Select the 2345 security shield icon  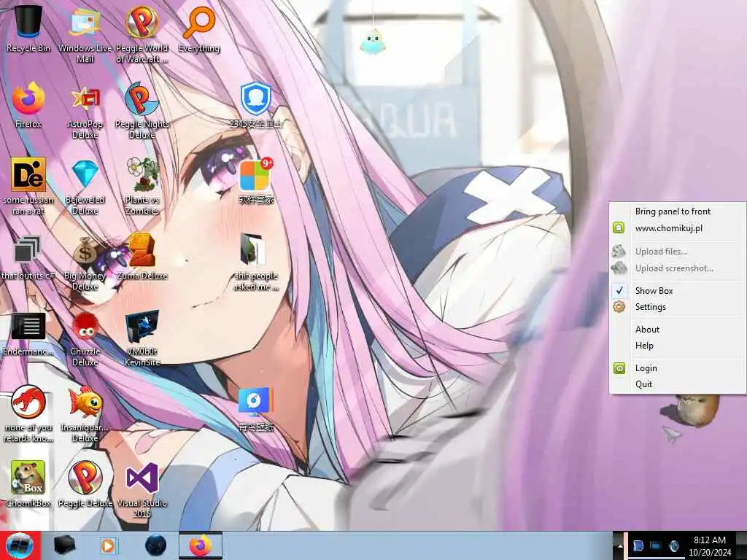(256, 105)
